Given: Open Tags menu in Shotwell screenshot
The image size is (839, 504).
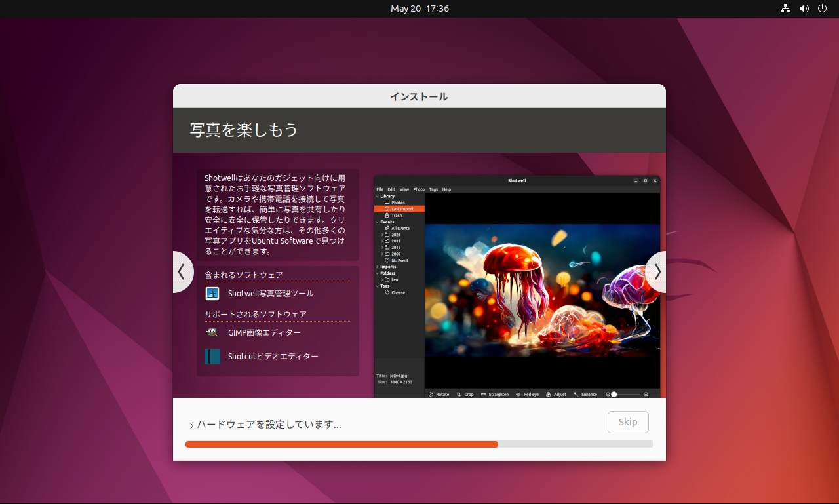Looking at the screenshot, I should [x=433, y=189].
